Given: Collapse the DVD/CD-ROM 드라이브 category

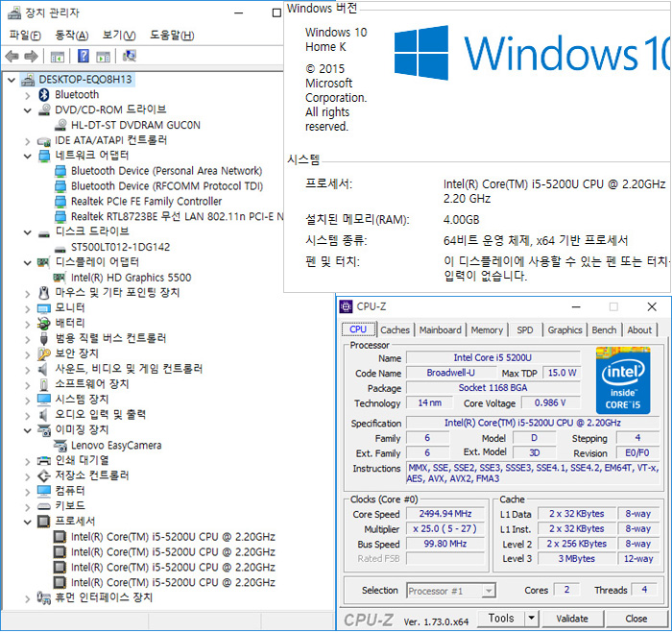Looking at the screenshot, I should tap(28, 110).
